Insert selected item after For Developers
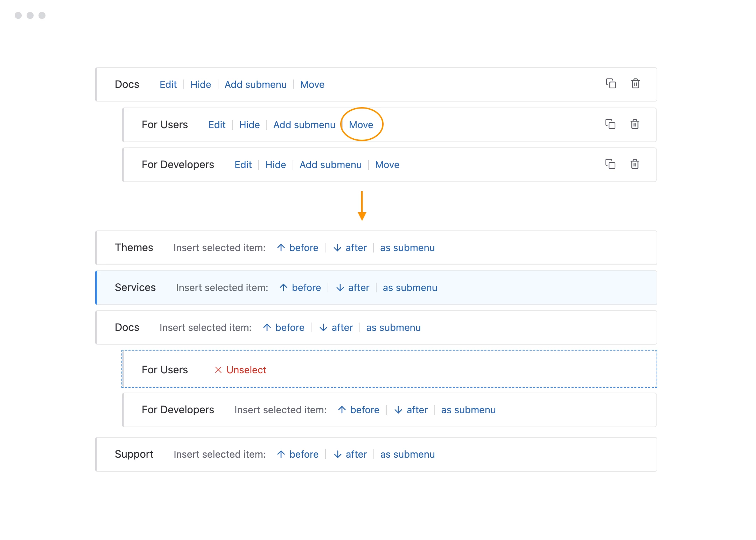This screenshot has height=540, width=756. (411, 410)
